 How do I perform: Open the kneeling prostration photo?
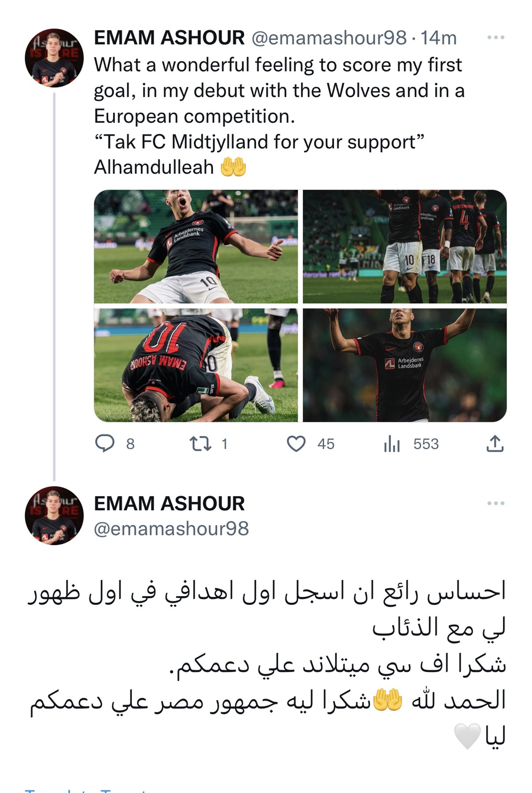[x=196, y=365]
